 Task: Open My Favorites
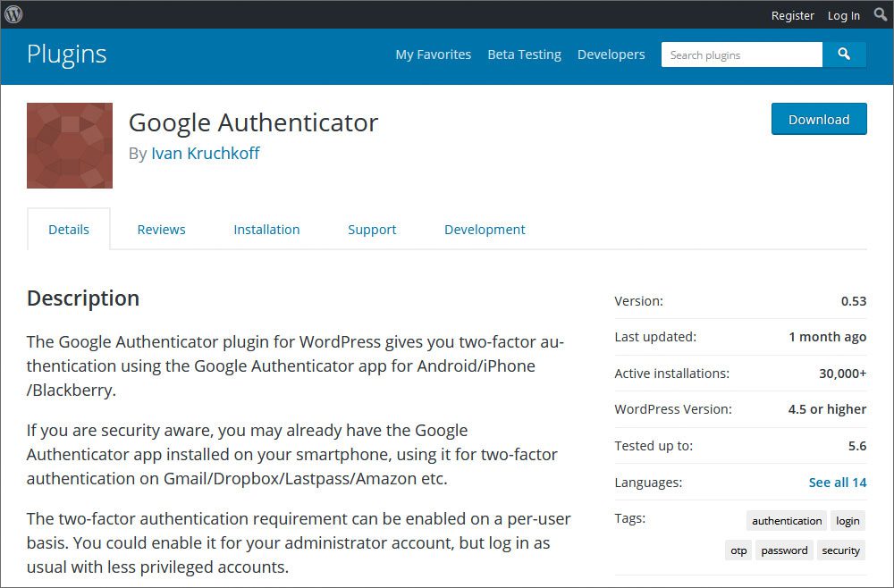(x=433, y=55)
